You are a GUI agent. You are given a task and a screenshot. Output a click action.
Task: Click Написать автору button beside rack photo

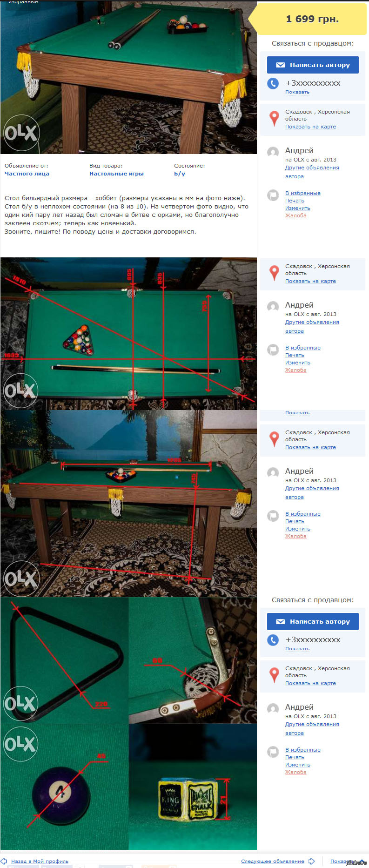[313, 621]
